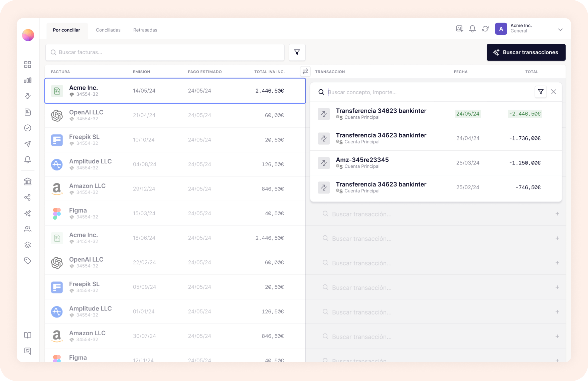This screenshot has width=588, height=381.
Task: Open the bar chart analytics icon
Action: (x=28, y=80)
